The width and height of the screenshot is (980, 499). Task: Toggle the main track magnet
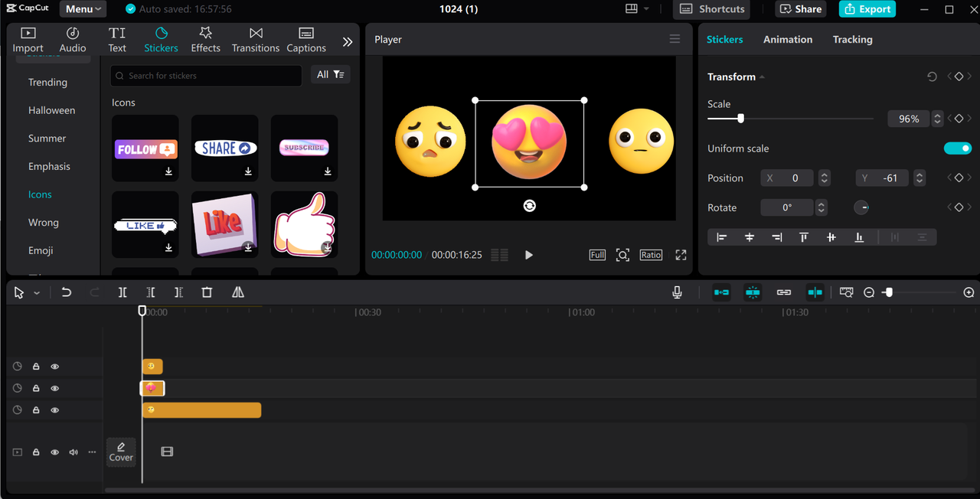pos(721,292)
